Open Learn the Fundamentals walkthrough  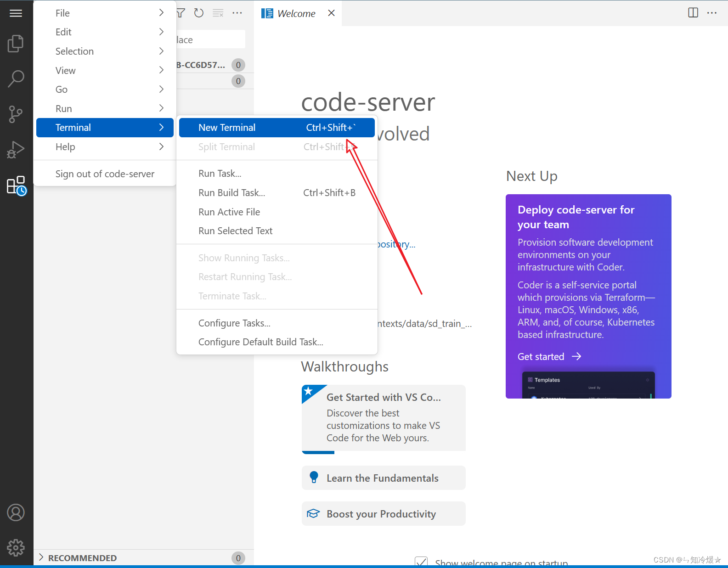point(384,478)
